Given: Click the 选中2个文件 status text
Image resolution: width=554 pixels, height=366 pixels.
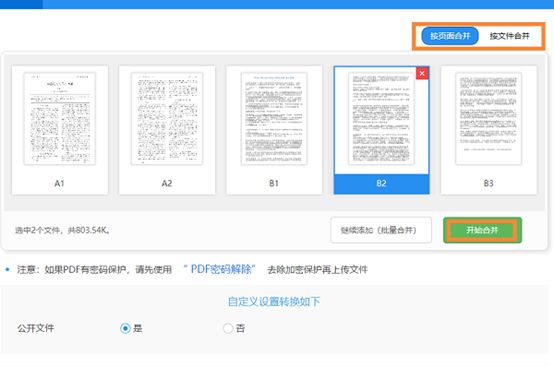Looking at the screenshot, I should [62, 230].
